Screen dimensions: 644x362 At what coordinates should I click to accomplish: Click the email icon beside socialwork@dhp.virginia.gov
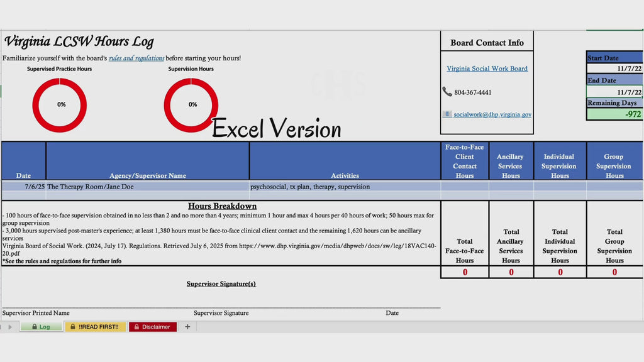(447, 114)
